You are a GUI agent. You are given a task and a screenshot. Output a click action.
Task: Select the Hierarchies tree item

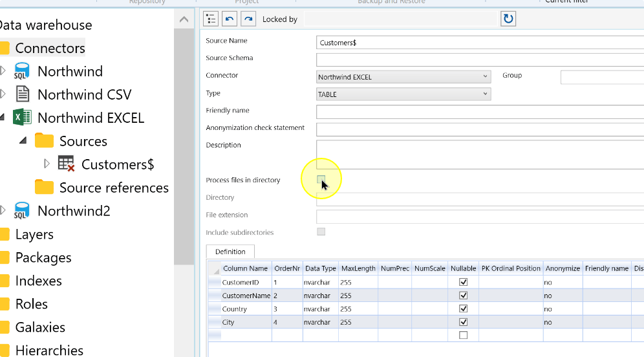[x=49, y=351]
